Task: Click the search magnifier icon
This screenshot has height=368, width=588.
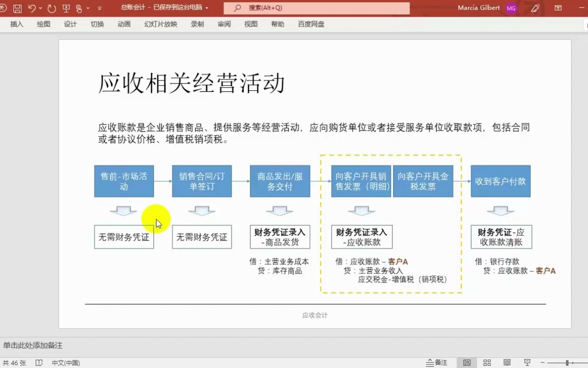Action: point(238,8)
